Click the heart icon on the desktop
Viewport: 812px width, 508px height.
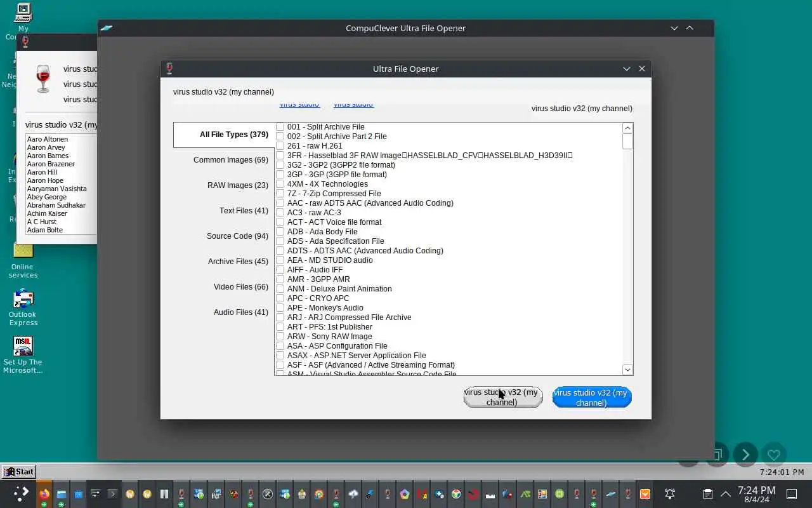click(x=774, y=455)
